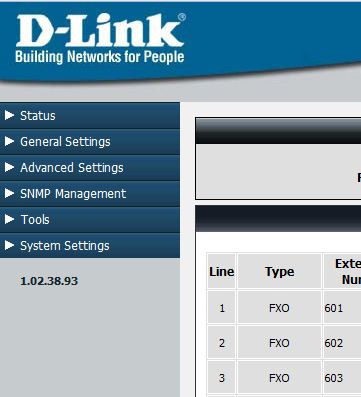
Task: Expand the Tools menu arrow
Action: pyautogui.click(x=9, y=219)
